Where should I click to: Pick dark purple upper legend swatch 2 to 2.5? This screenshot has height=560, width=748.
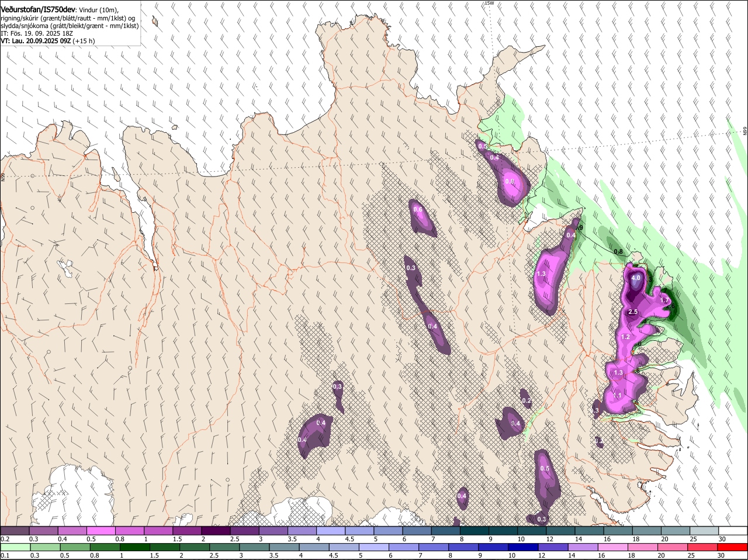[216, 531]
